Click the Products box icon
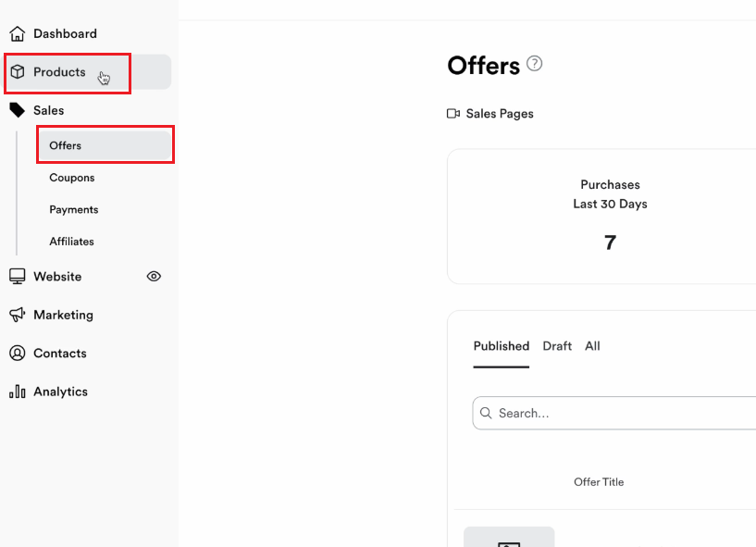Image resolution: width=756 pixels, height=547 pixels. (x=18, y=72)
